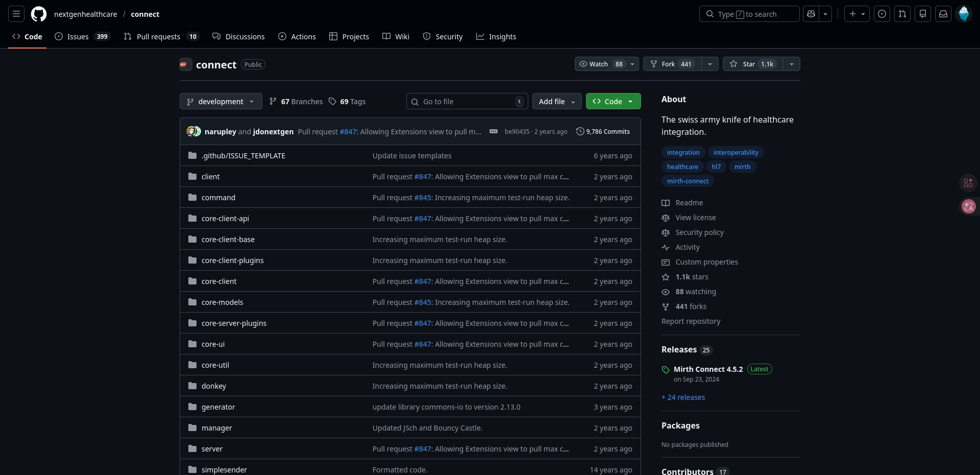Click the folder icon beside core-util
980x475 pixels.
point(192,365)
